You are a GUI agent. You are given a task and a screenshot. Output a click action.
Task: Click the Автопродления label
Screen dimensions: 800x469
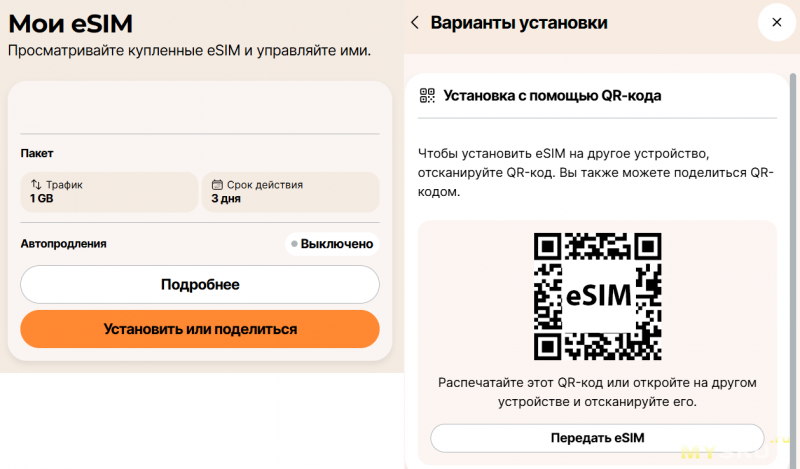pyautogui.click(x=63, y=244)
